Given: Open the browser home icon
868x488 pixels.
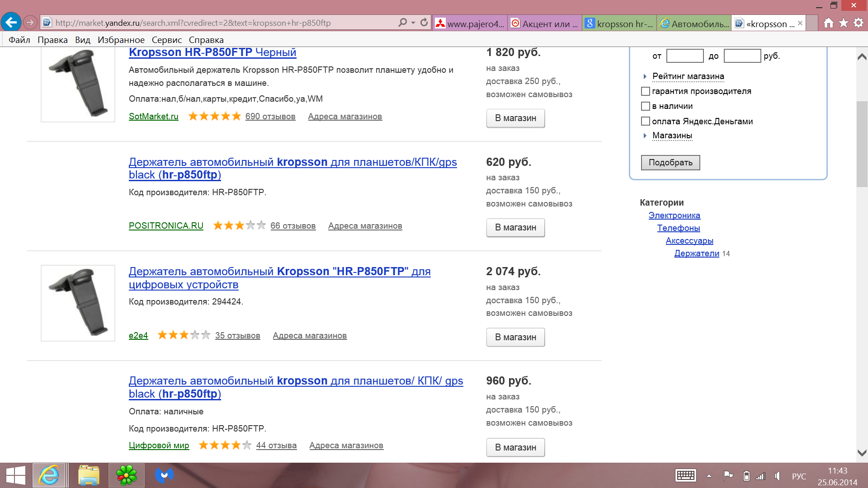Looking at the screenshot, I should click(828, 23).
